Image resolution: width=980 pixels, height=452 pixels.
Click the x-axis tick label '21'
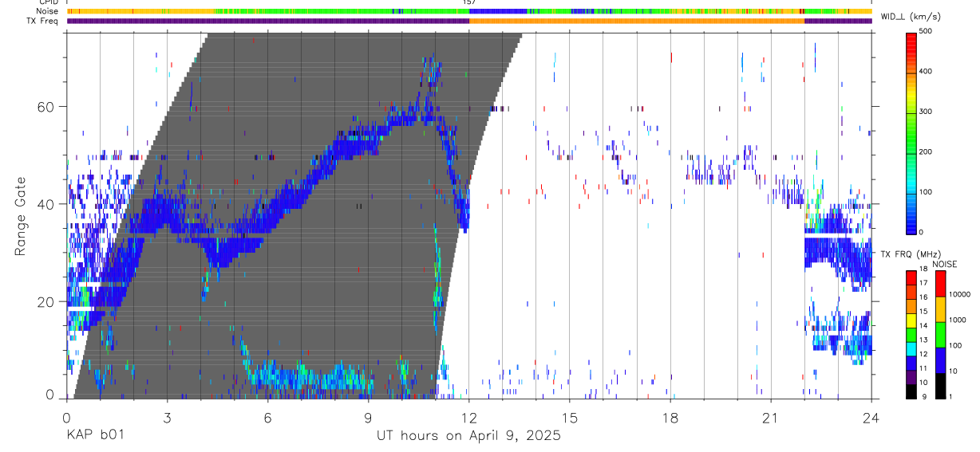771,417
